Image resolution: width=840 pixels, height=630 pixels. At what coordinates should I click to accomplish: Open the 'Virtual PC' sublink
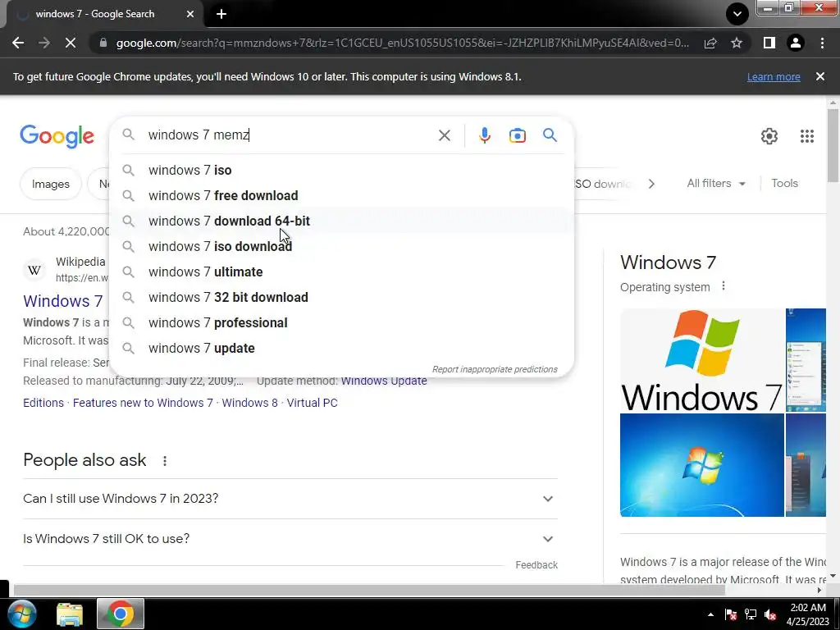[312, 403]
